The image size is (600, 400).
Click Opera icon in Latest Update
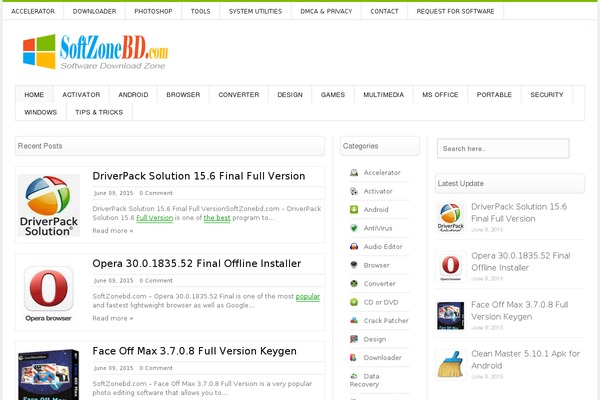451,267
